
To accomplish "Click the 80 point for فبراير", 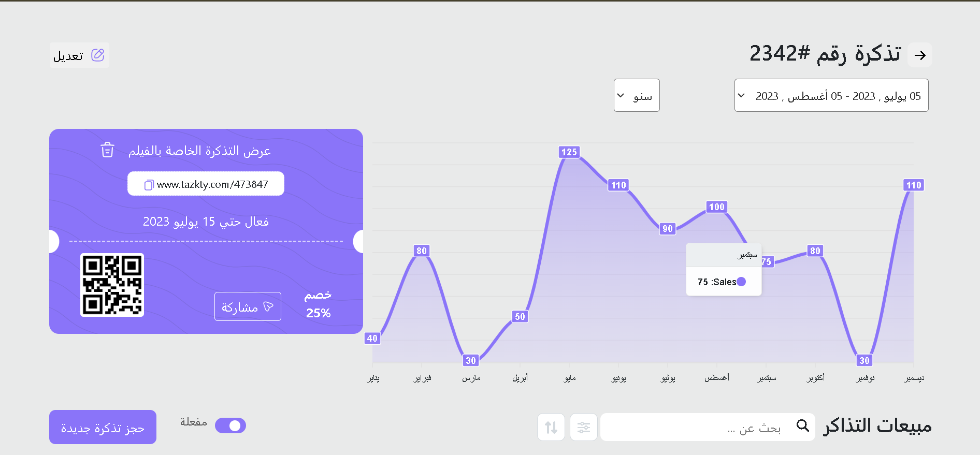I will click(x=422, y=251).
